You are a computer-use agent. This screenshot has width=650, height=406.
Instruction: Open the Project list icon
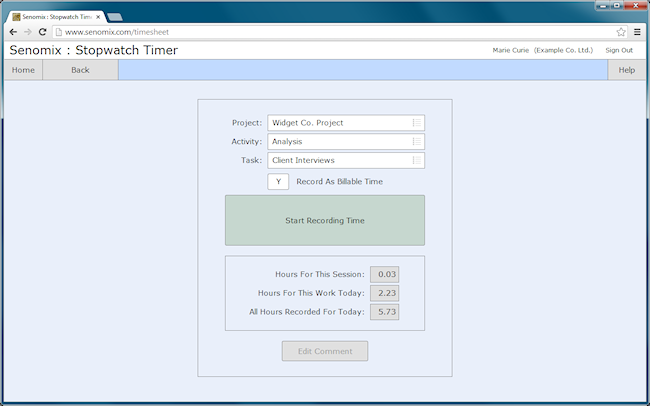tap(417, 123)
